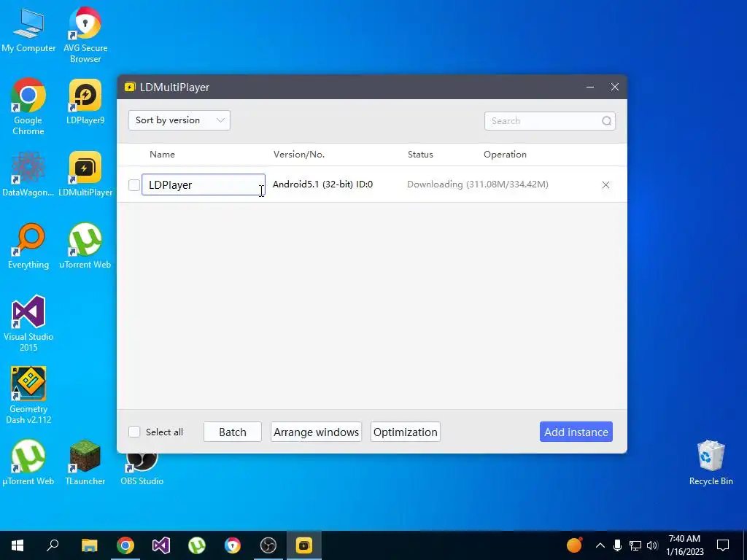
Task: Click the Status column header
Action: (x=420, y=155)
